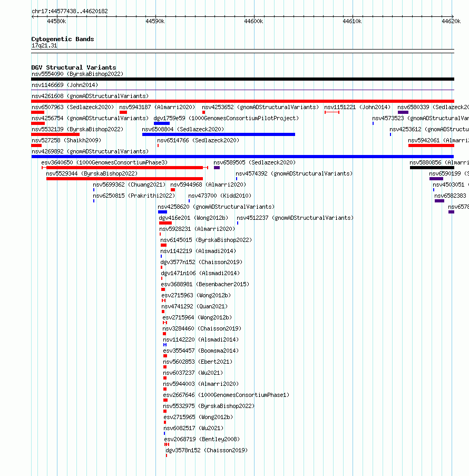Image resolution: width=469 pixels, height=476 pixels.
Task: Click nsv473700 (Kidd2010) label
Action: (x=220, y=196)
